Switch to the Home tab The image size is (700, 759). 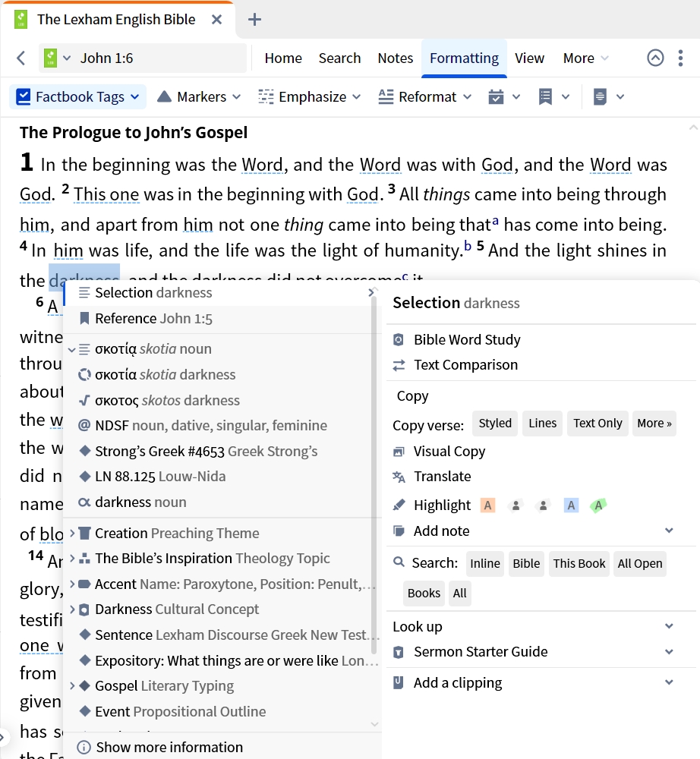(x=283, y=58)
